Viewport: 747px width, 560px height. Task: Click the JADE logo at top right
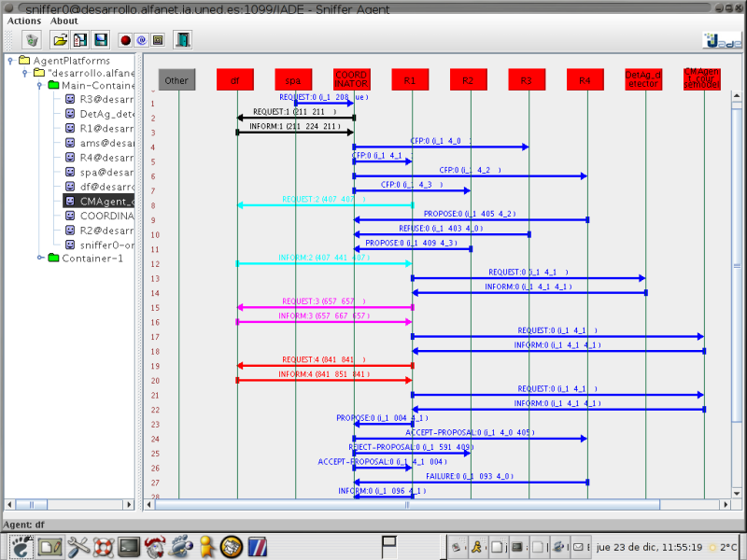(x=722, y=40)
